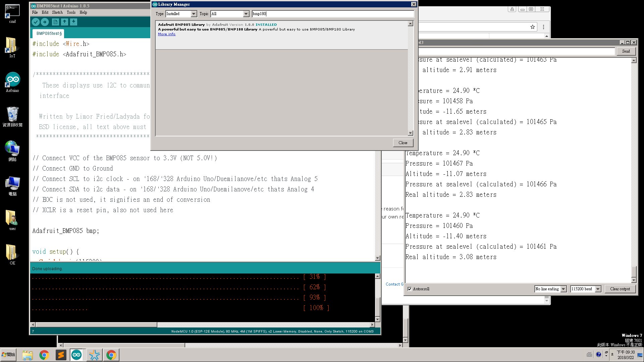Click the Contact link in browser page
This screenshot has height=362, width=644.
394,284
